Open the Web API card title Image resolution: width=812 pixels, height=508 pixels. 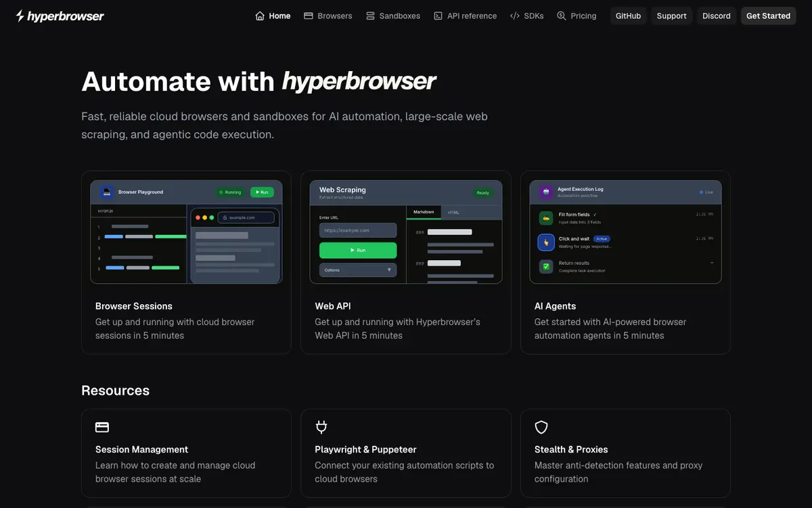point(333,306)
